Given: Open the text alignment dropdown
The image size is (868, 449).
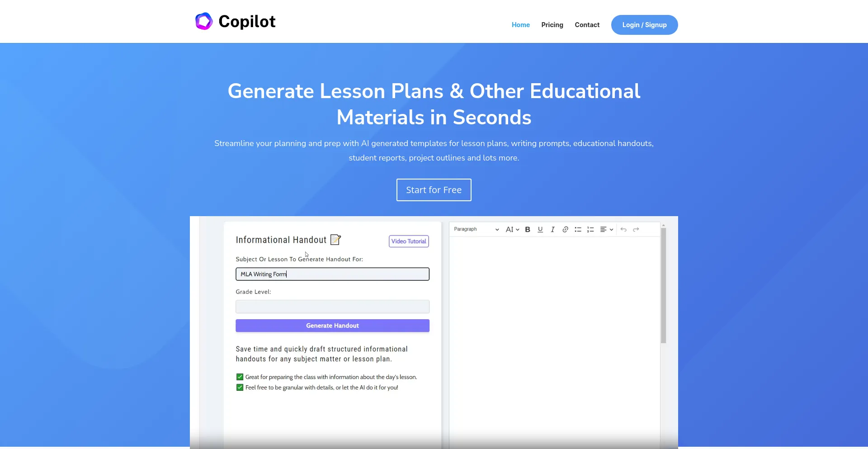Looking at the screenshot, I should point(606,229).
